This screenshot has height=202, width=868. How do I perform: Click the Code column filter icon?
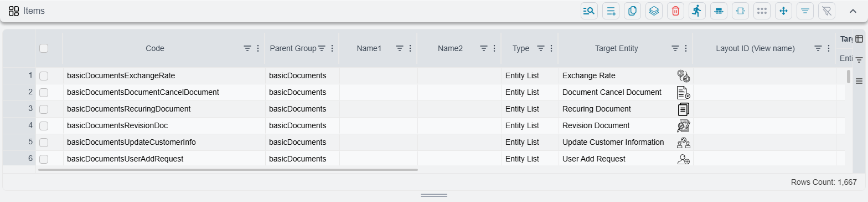247,49
